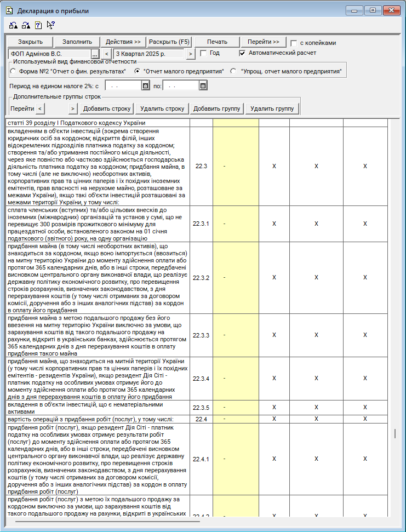The height and width of the screenshot is (532, 406).
Task: Click the ellipsis button next to ФОП Адмінов В.С.
Action: point(94,54)
